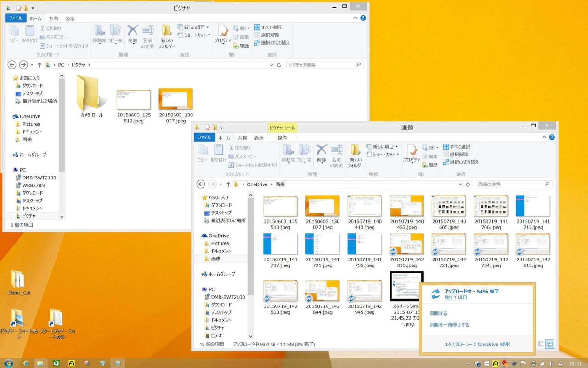Select 20150603_130027.jpeg in ピクチャ window

(176, 106)
